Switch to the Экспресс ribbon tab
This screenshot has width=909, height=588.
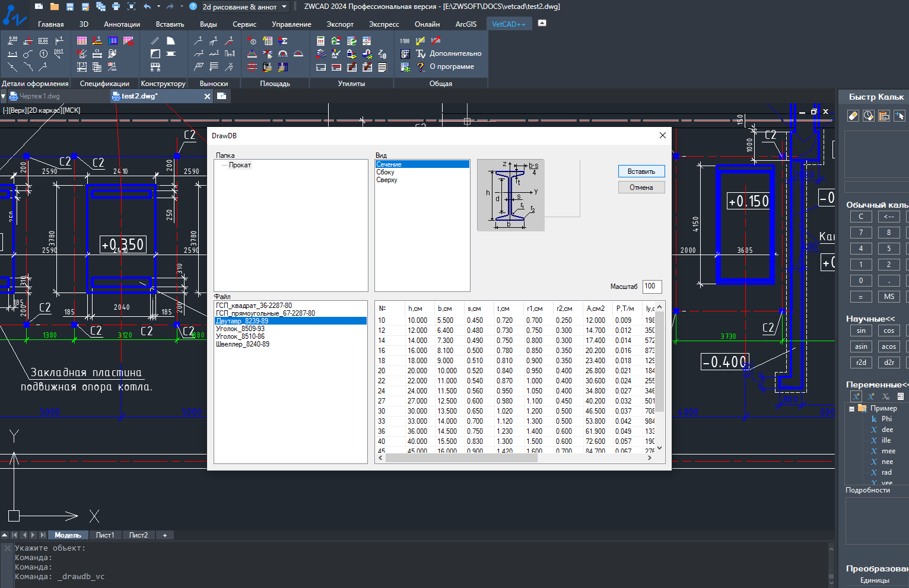point(384,24)
